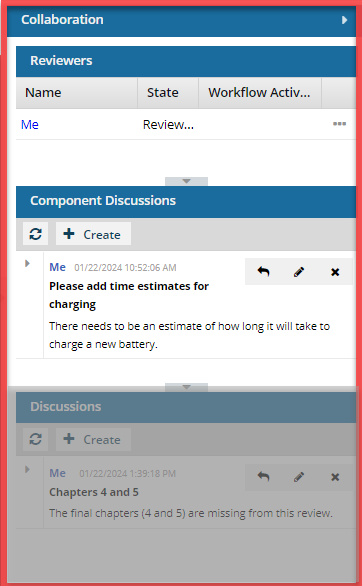Collapse the Reviewers section with the splitter arrow
The width and height of the screenshot is (362, 586).
[186, 181]
